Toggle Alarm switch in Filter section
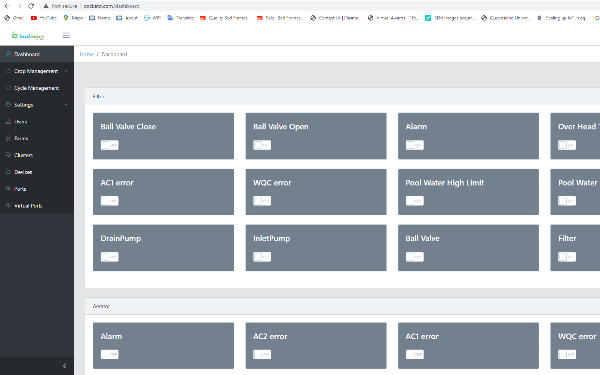600x375 pixels. [x=415, y=145]
